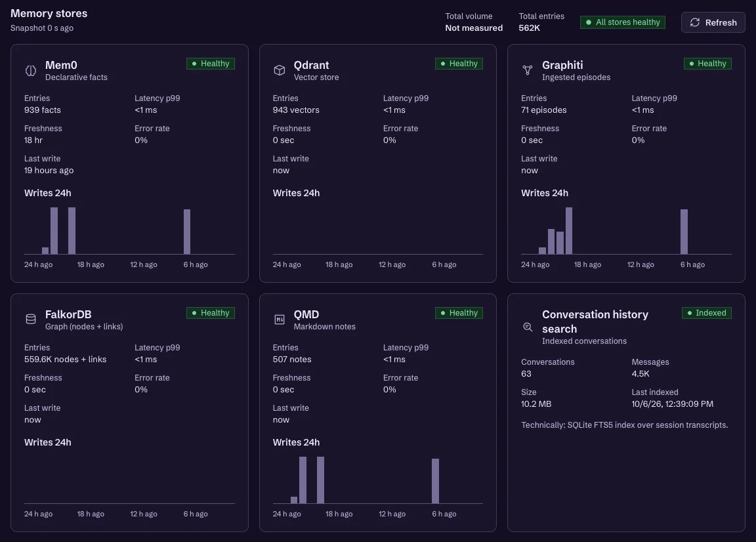
Task: Click the Writes 24h heading in FalkorDB card
Action: click(x=48, y=442)
